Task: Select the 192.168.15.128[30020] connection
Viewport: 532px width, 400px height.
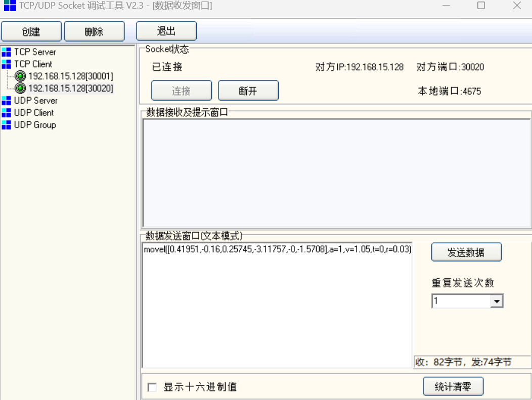Action: click(x=70, y=88)
